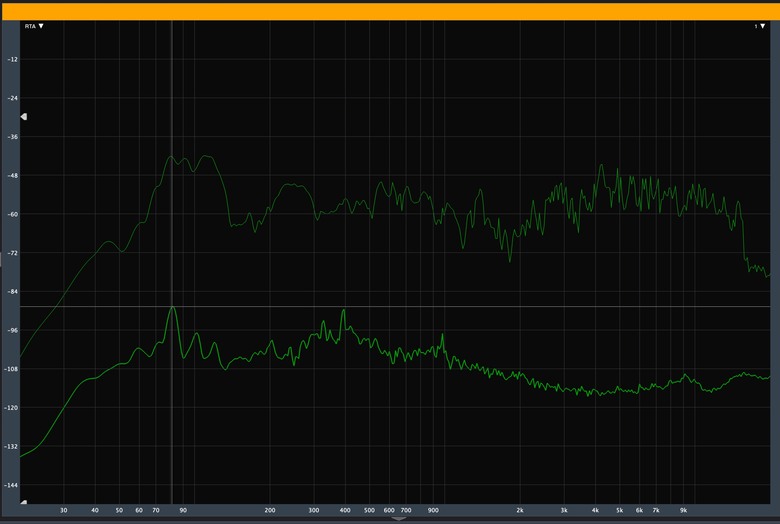Click the 300 Hz frequency axis label
Screen dimensions: 780x524
point(314,510)
